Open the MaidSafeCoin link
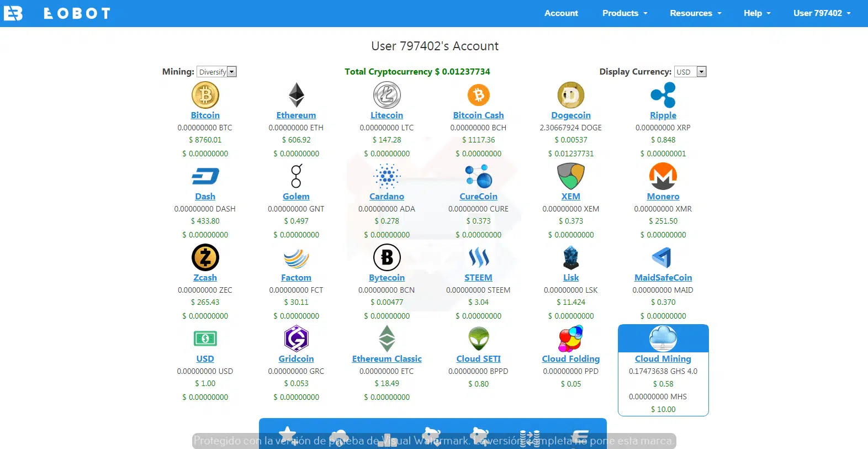 [x=663, y=278]
